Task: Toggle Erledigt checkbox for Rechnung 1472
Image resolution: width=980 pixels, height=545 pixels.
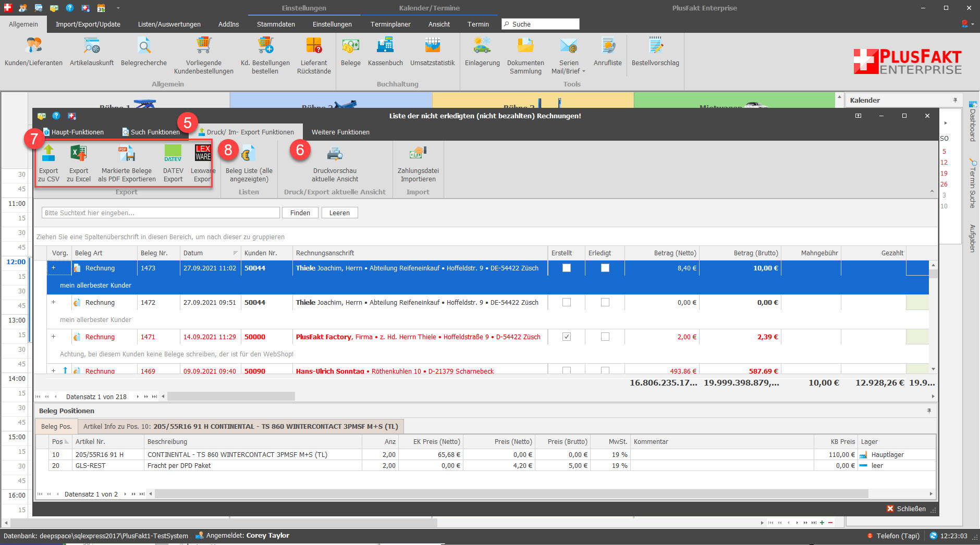Action: [x=605, y=302]
